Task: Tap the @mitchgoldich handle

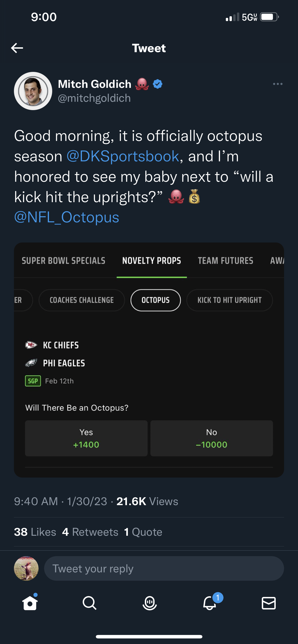Action: click(94, 98)
